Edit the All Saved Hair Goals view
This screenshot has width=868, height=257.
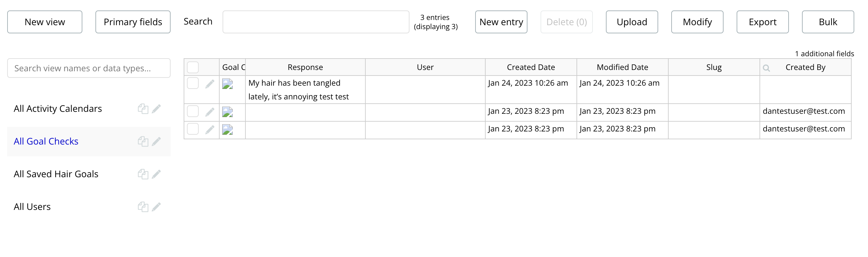(x=156, y=174)
